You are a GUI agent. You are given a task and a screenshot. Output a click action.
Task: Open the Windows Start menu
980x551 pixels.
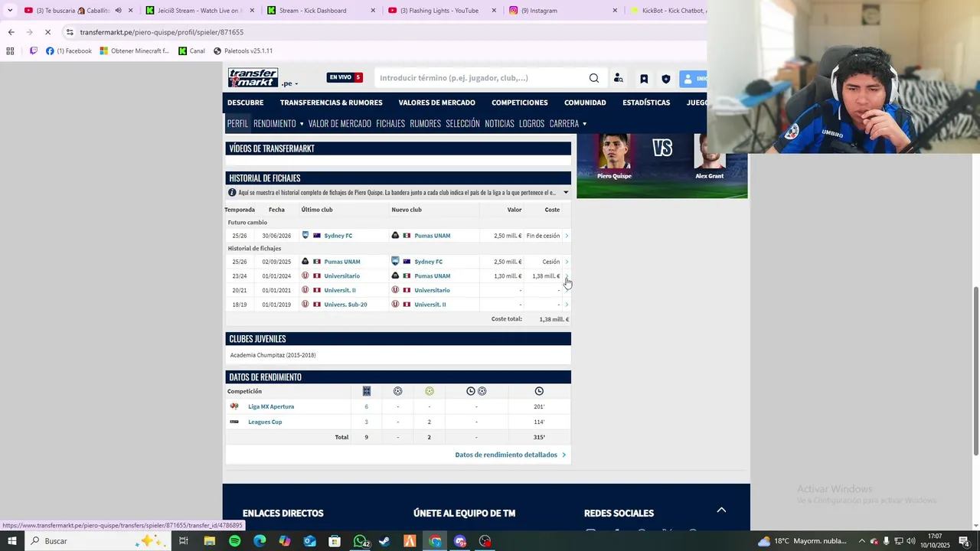click(x=11, y=541)
